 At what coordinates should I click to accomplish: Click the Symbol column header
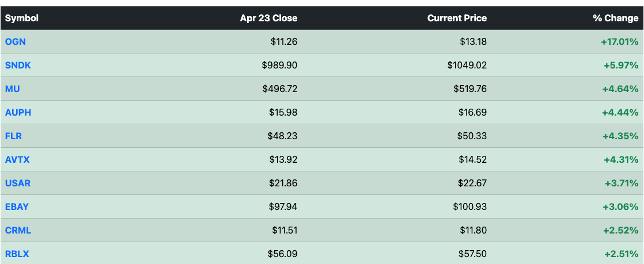(22, 18)
